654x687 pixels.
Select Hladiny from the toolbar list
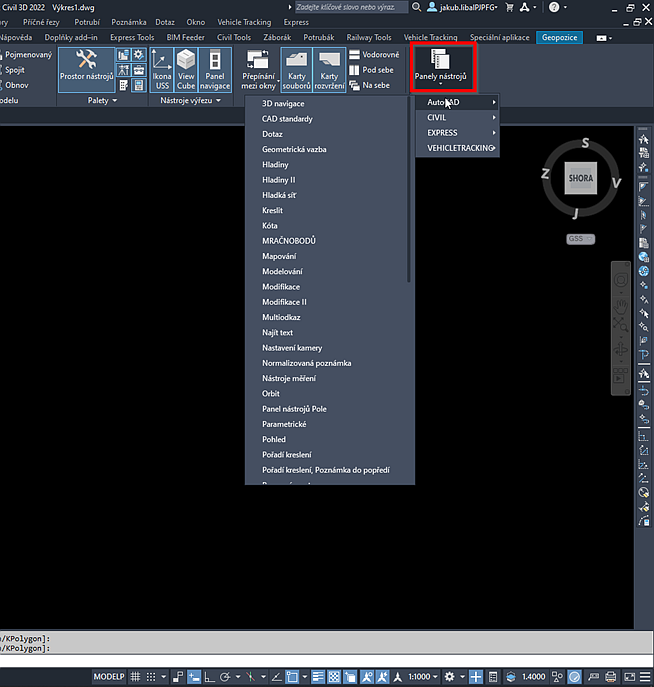point(275,164)
